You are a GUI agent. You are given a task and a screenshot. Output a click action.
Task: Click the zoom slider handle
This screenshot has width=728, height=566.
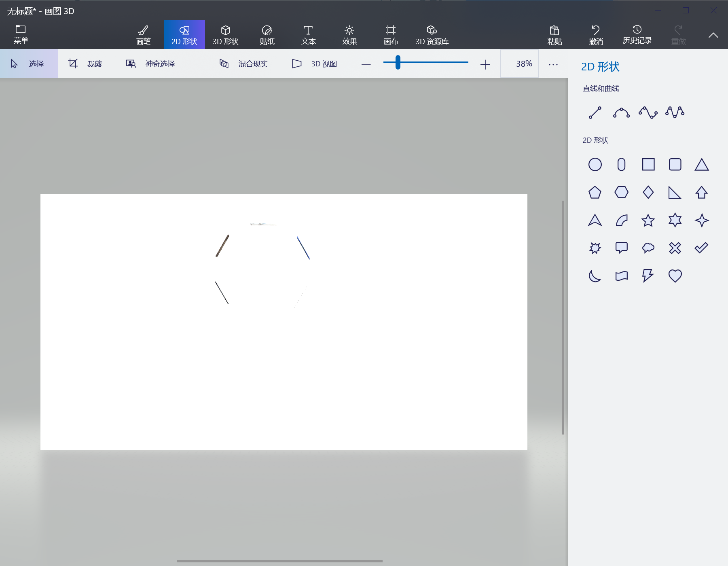[x=398, y=63]
